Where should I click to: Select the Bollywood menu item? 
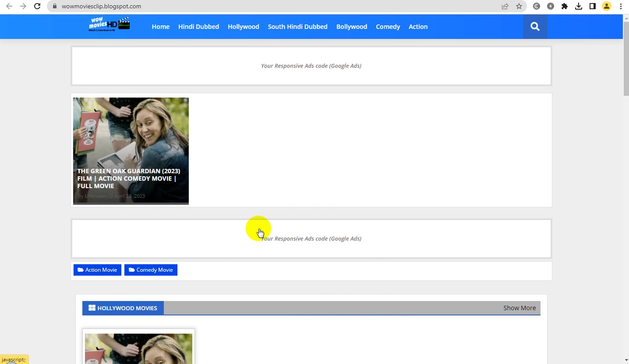352,27
